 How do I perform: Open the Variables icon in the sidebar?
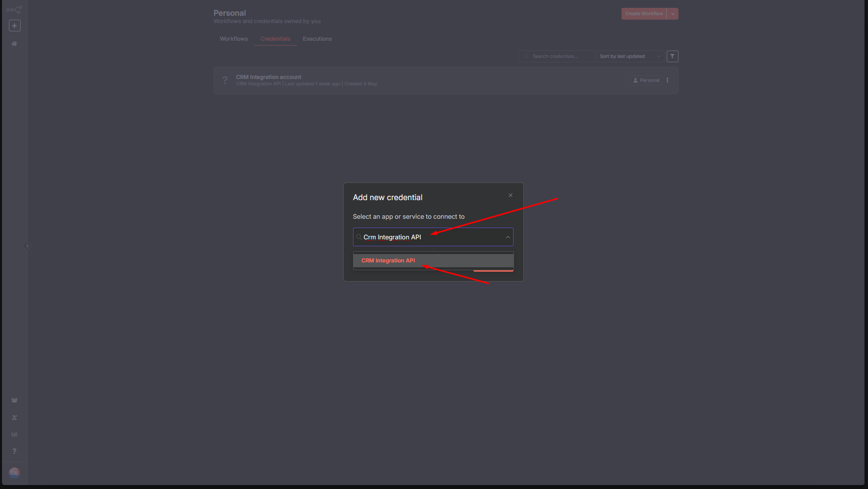(14, 418)
